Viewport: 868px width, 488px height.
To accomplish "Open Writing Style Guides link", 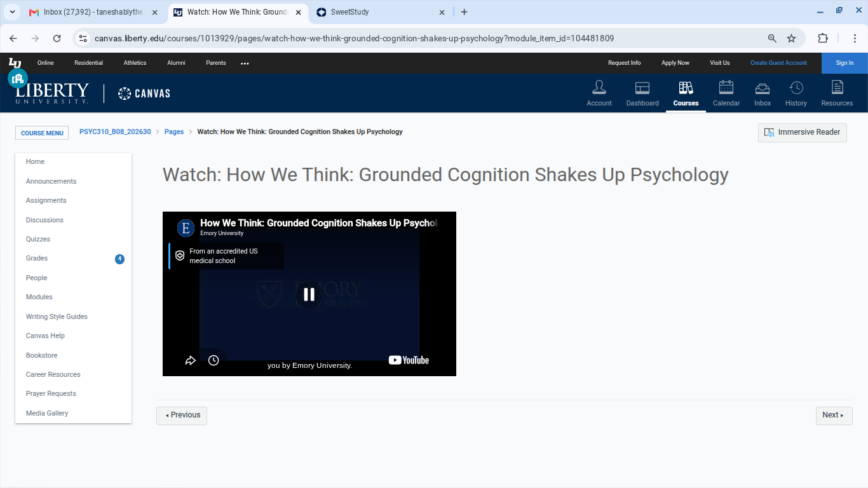I will pyautogui.click(x=57, y=316).
